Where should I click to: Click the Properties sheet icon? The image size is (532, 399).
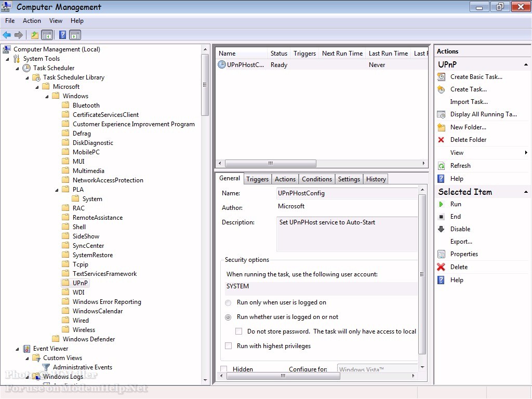pyautogui.click(x=441, y=254)
